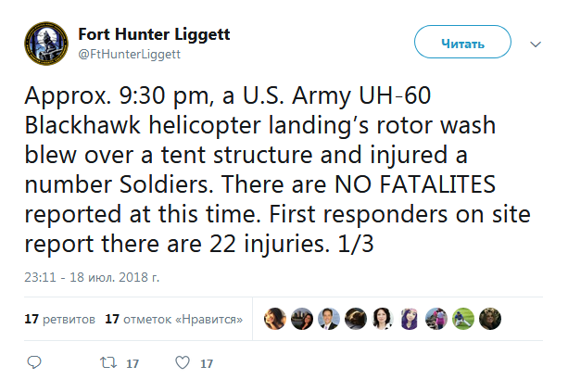The width and height of the screenshot is (568, 392).
Task: Click the third liker avatar, man in suit
Action: [328, 319]
